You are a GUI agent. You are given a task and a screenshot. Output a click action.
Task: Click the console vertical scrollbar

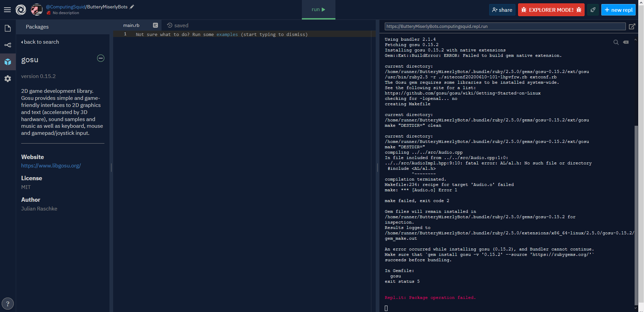coord(636,215)
